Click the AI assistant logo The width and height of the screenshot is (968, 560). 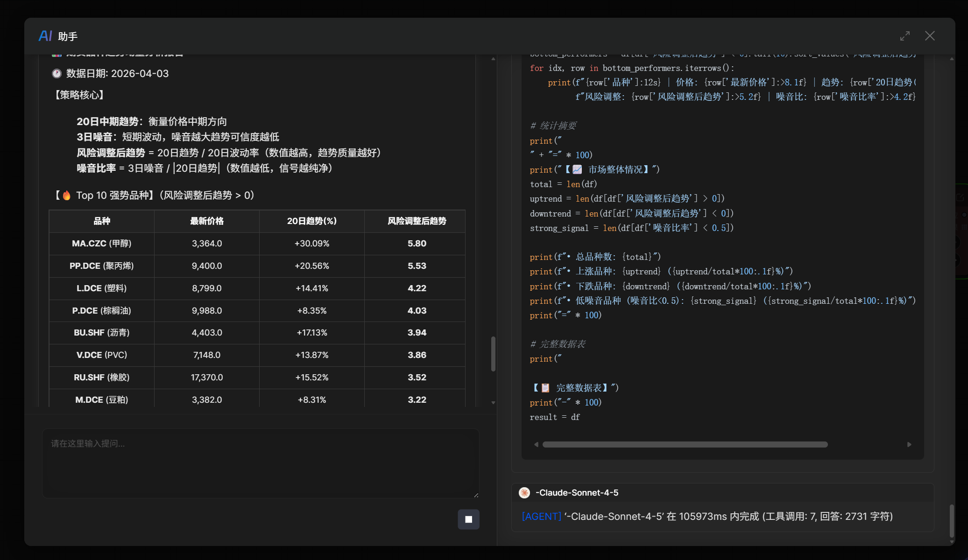coord(45,36)
